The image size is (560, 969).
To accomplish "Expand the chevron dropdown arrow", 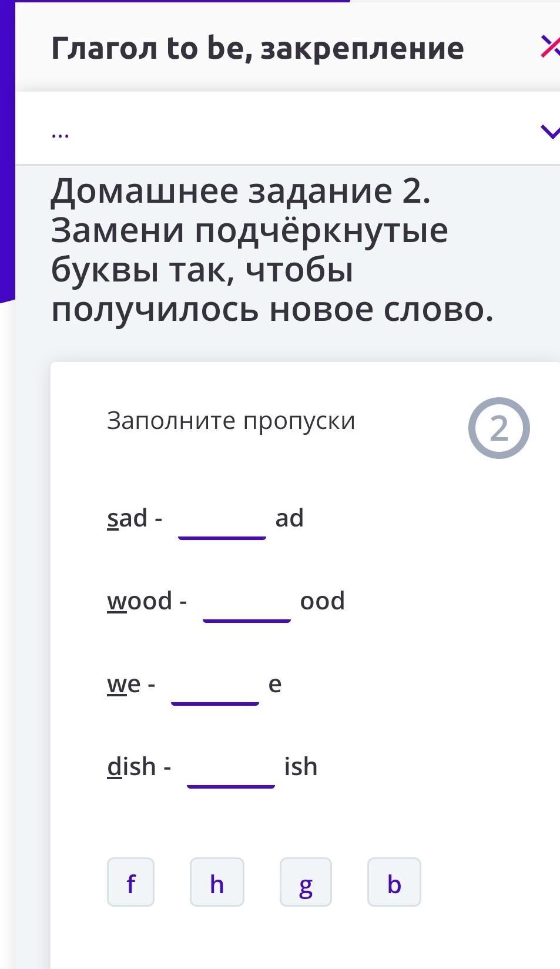I will (x=550, y=132).
